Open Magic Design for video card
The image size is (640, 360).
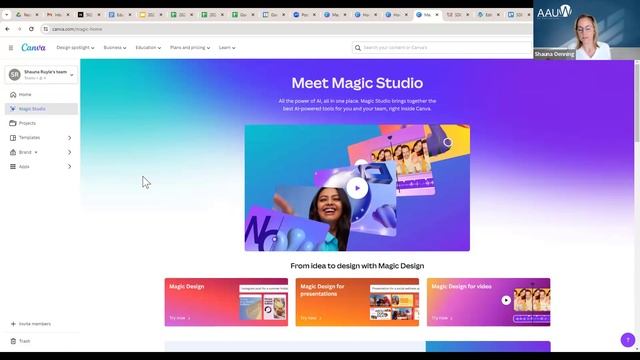(489, 302)
